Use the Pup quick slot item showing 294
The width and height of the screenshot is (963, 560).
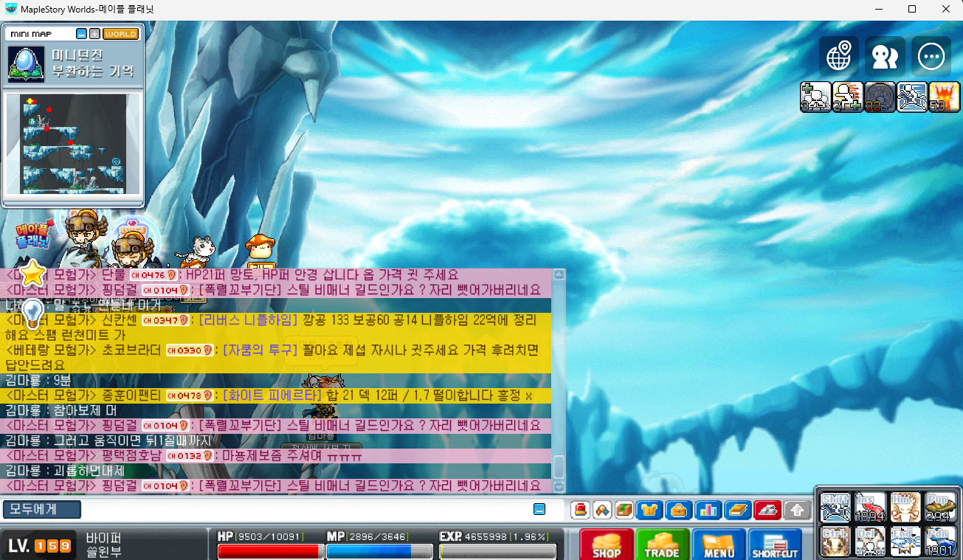click(941, 508)
